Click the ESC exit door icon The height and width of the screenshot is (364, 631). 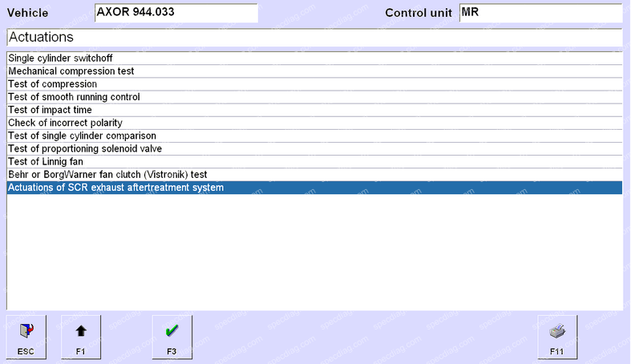tap(26, 335)
